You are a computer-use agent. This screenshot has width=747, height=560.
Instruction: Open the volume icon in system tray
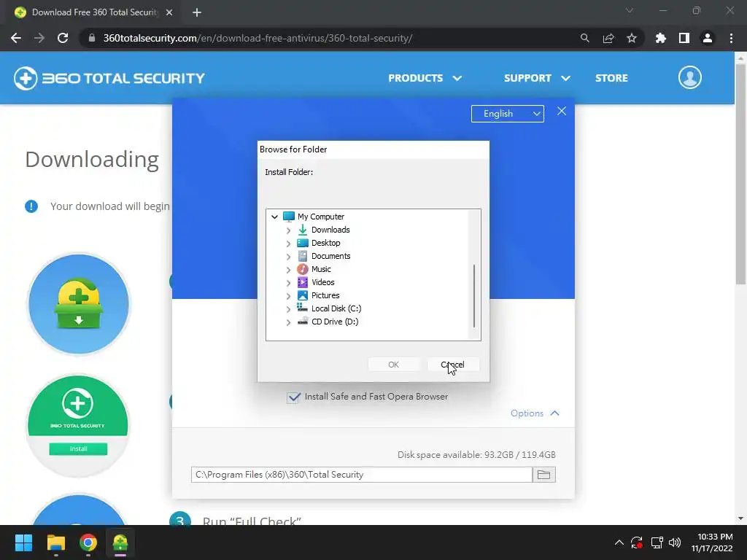coord(675,542)
